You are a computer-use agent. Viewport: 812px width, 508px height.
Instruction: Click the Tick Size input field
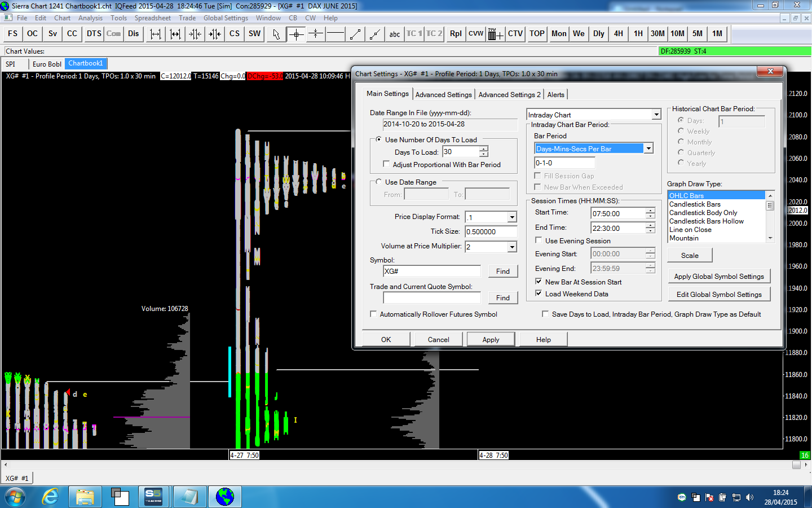tap(491, 231)
